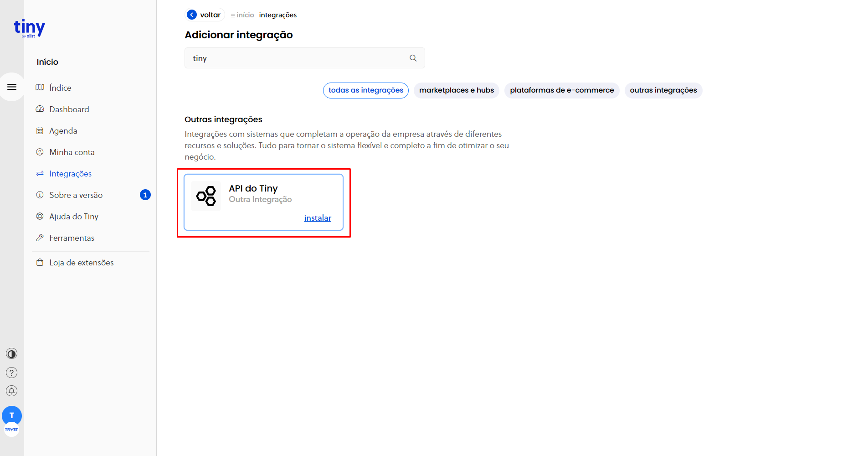Click instalar link on API do Tiny
The height and width of the screenshot is (456, 868).
[x=318, y=218]
